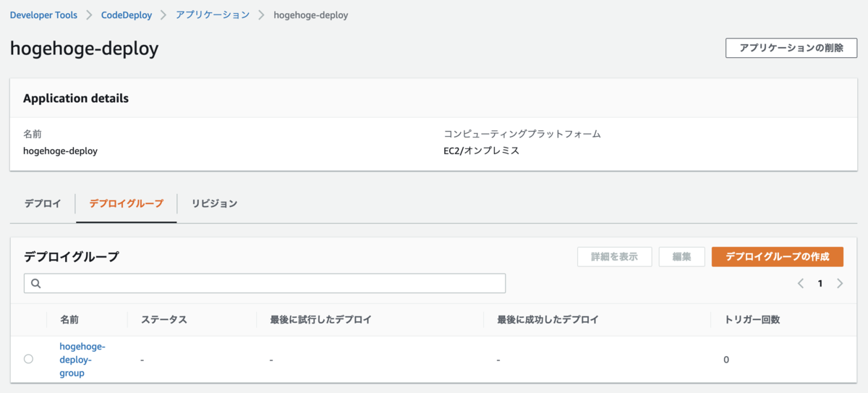Click the 名前 column header
Screen dimensions: 868x393
(x=69, y=319)
